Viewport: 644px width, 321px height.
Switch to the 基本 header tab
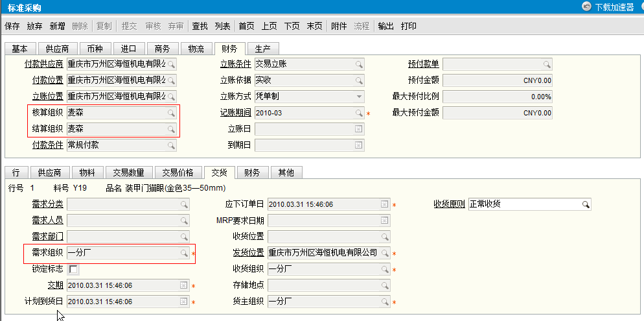click(x=19, y=49)
